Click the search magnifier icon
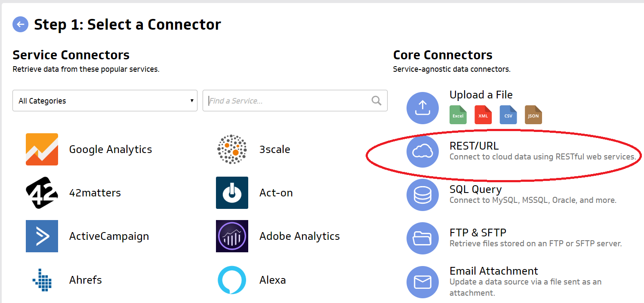Image resolution: width=644 pixels, height=303 pixels. click(x=376, y=101)
